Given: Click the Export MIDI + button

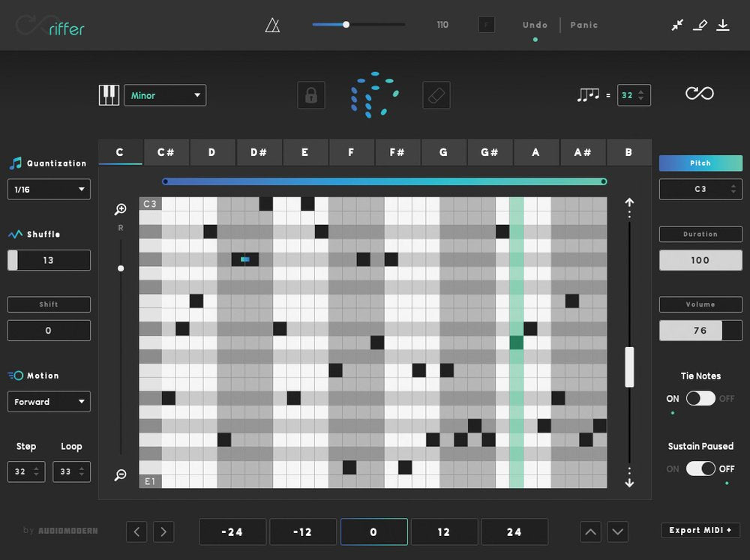Looking at the screenshot, I should [x=700, y=530].
